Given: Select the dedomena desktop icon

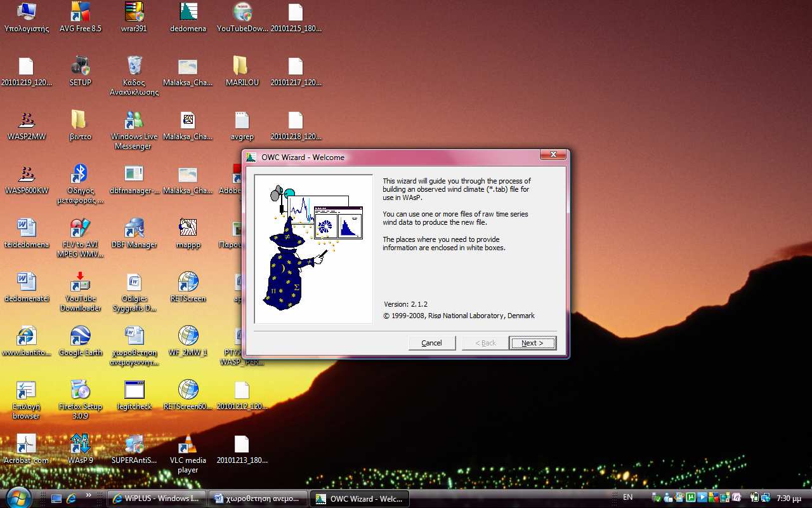Looking at the screenshot, I should 188,18.
